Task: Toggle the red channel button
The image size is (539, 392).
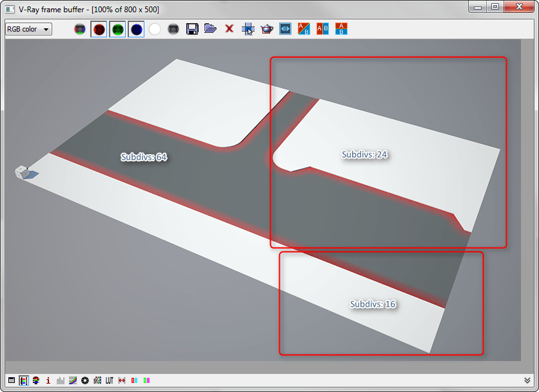Action: [99, 29]
